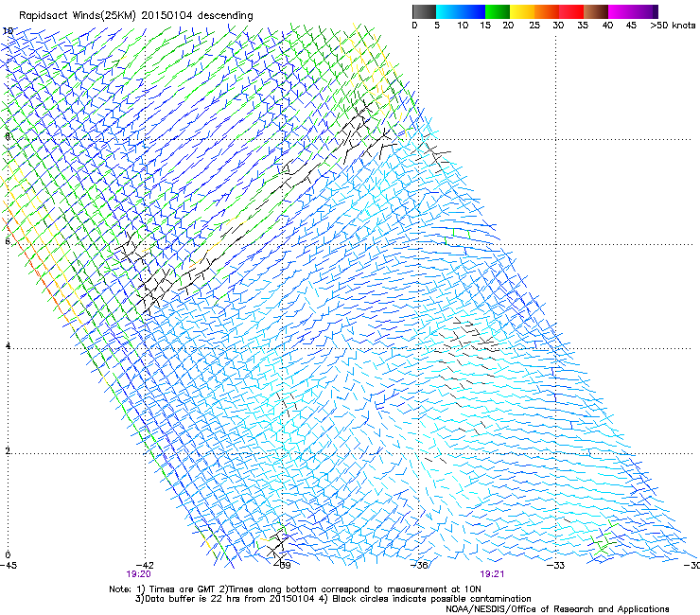
Task: Click the '-45' longitude axis label
Action: coord(9,566)
